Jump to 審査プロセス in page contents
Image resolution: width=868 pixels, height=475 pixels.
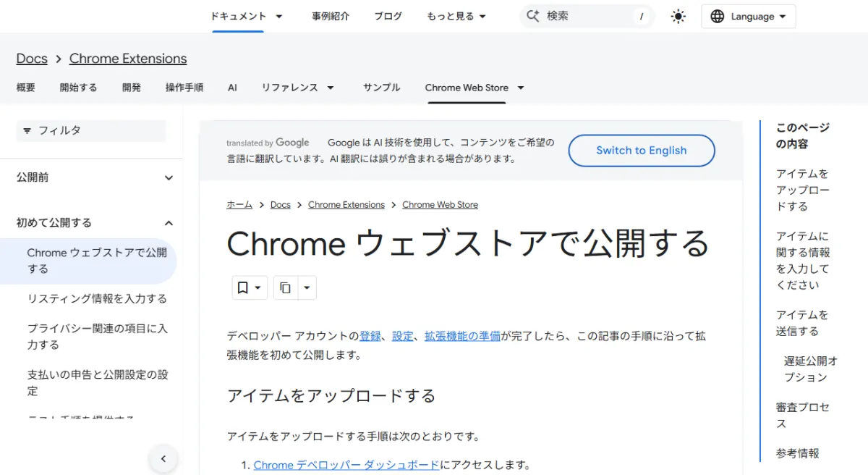803,416
